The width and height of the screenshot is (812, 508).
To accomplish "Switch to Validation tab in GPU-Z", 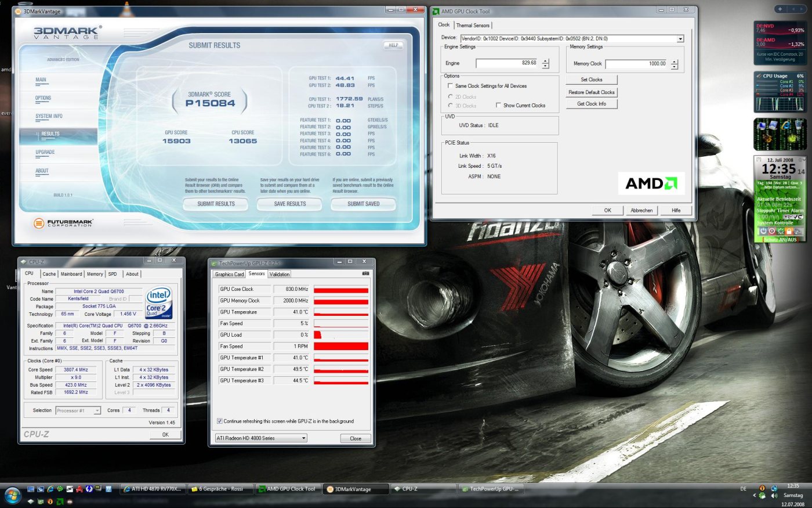I will pyautogui.click(x=280, y=274).
